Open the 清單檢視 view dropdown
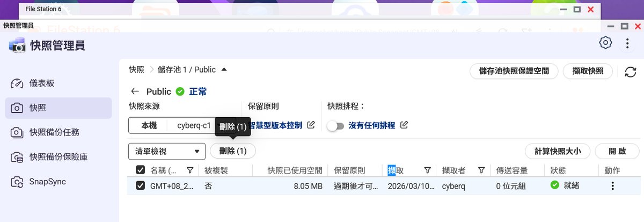The image size is (644, 222). (x=166, y=151)
